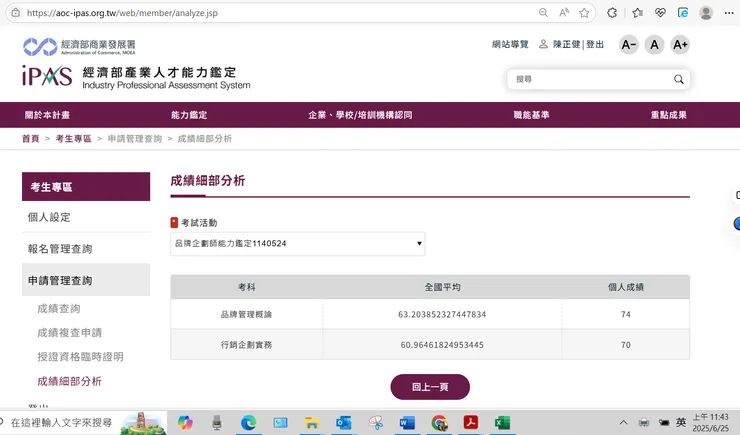740x435 pixels.
Task: Open the 能力鑑定 menu
Action: click(189, 115)
